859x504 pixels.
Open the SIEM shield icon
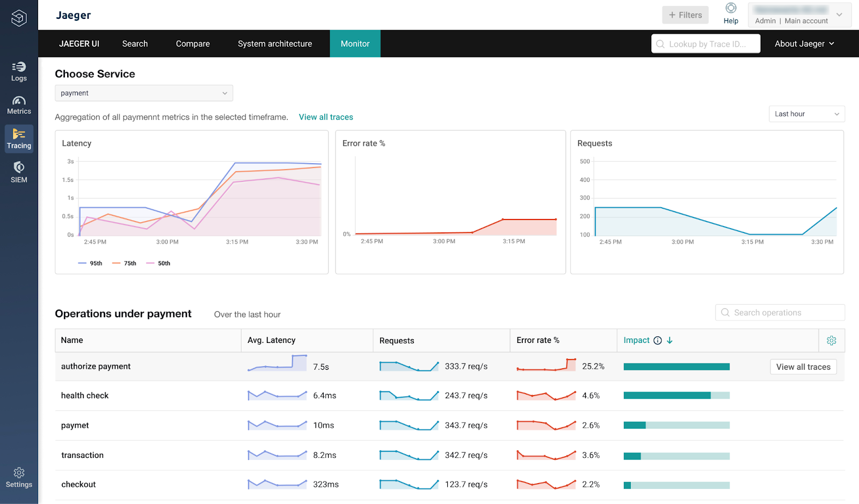point(19,167)
